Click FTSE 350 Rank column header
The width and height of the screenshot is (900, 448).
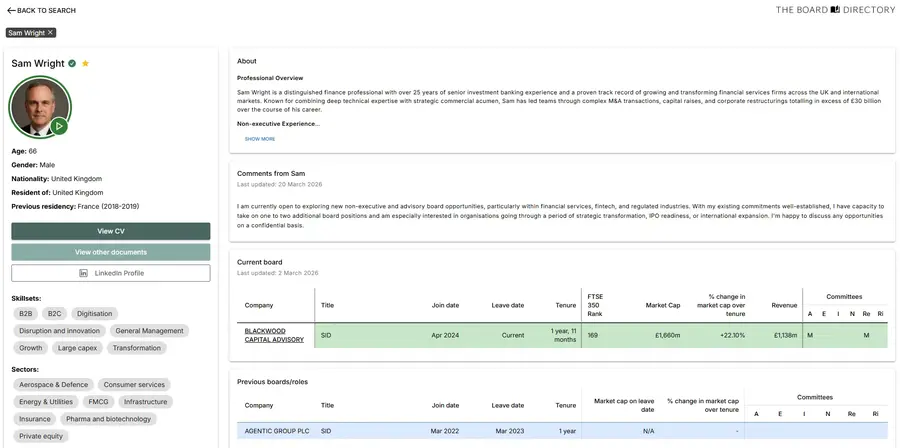click(595, 305)
